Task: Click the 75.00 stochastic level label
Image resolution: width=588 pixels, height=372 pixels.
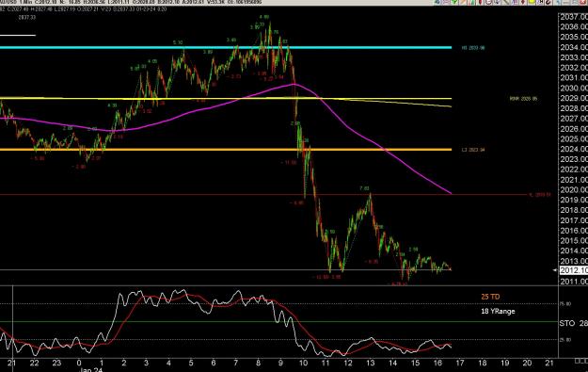Action: pos(565,304)
